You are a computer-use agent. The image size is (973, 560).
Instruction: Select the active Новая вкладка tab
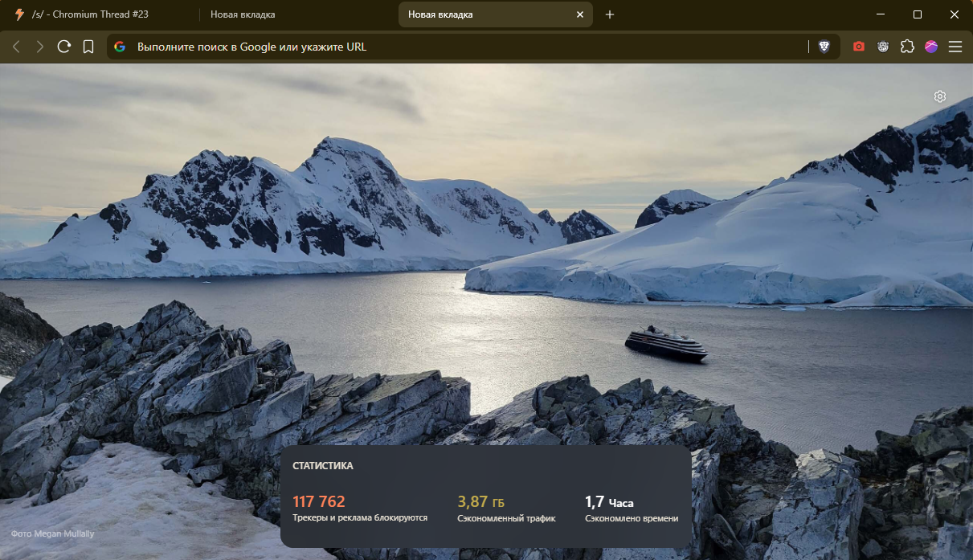point(495,14)
